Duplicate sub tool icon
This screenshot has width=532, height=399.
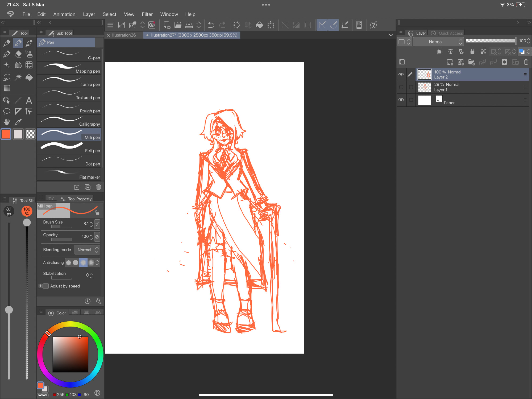pyautogui.click(x=88, y=187)
